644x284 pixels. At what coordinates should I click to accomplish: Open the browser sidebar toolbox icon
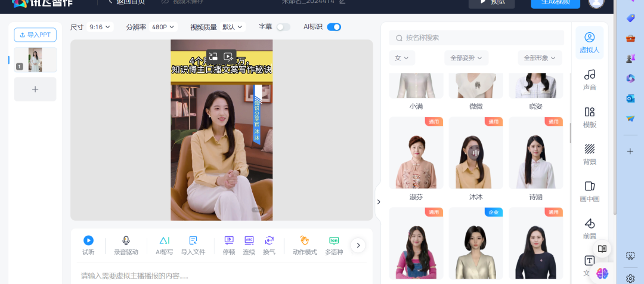coord(630,39)
